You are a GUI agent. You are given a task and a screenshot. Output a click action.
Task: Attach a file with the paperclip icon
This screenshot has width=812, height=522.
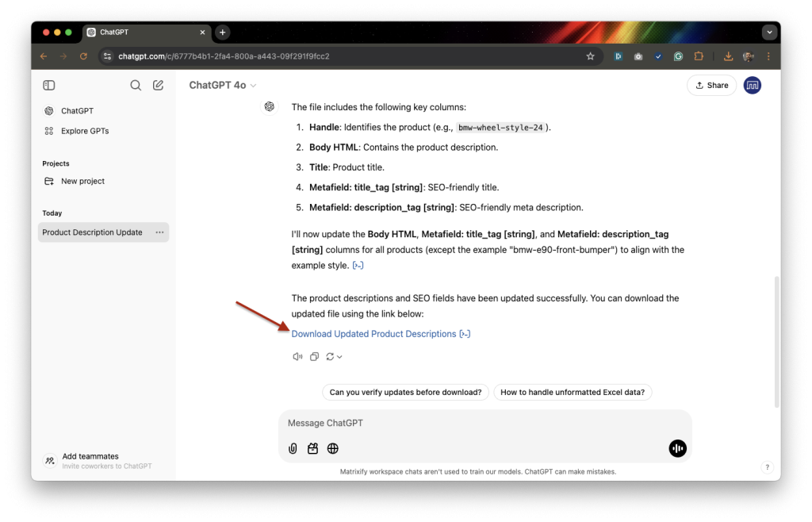tap(293, 448)
